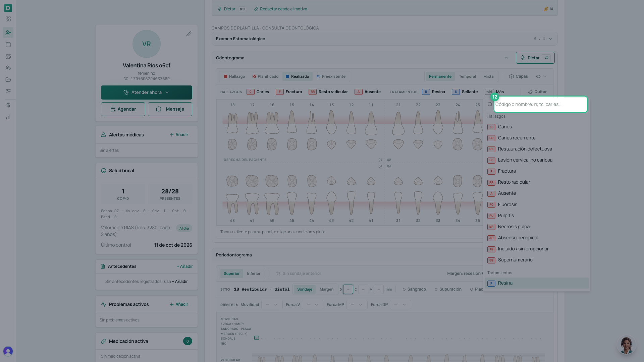
Task: Select tooth 11 in the odontogram
Action: click(x=371, y=123)
